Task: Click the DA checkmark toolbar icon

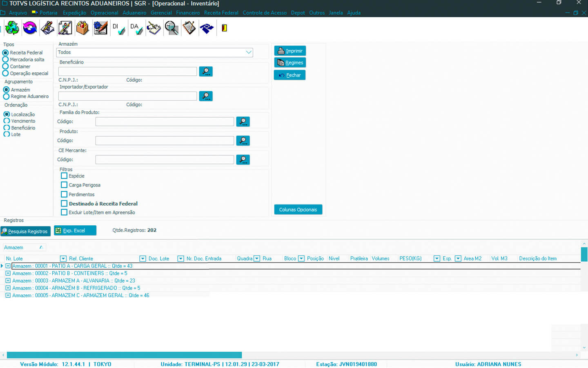Action: pos(136,28)
